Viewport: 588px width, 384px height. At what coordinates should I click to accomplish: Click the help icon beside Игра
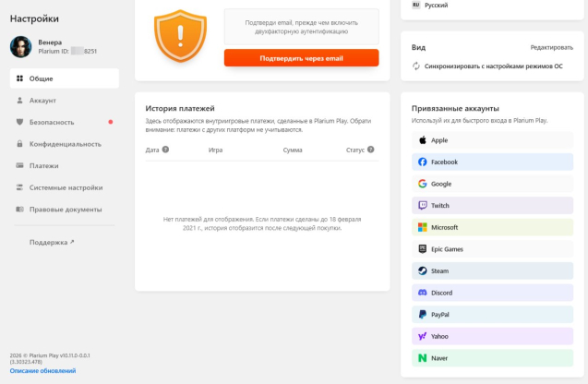230,149
